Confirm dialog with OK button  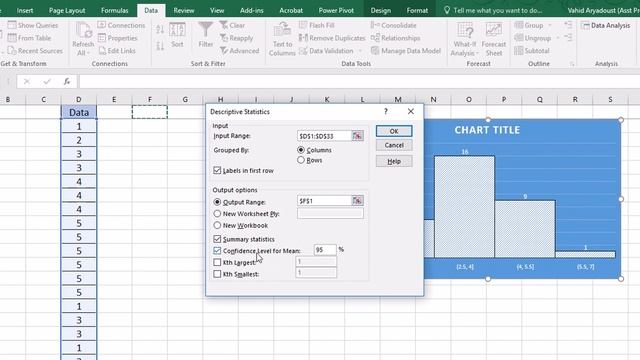pos(394,131)
